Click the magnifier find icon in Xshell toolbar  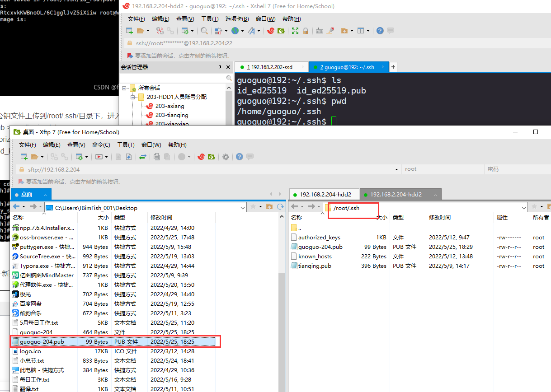point(204,31)
